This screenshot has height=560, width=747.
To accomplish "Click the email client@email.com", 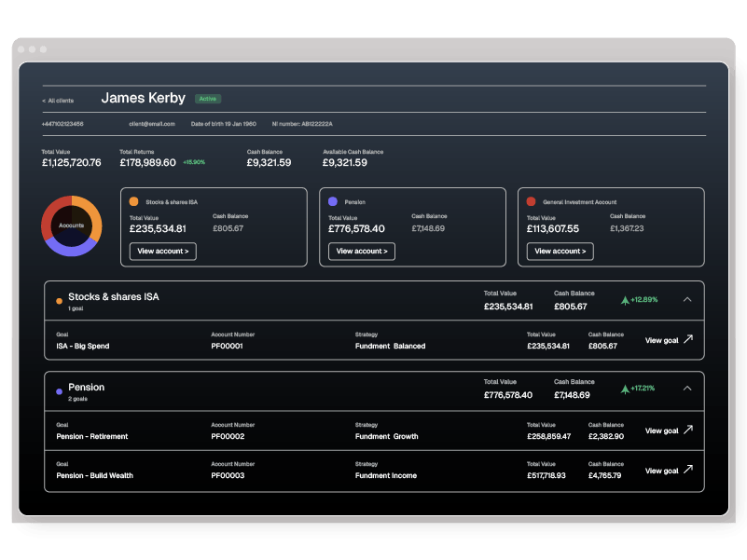I will pyautogui.click(x=152, y=124).
